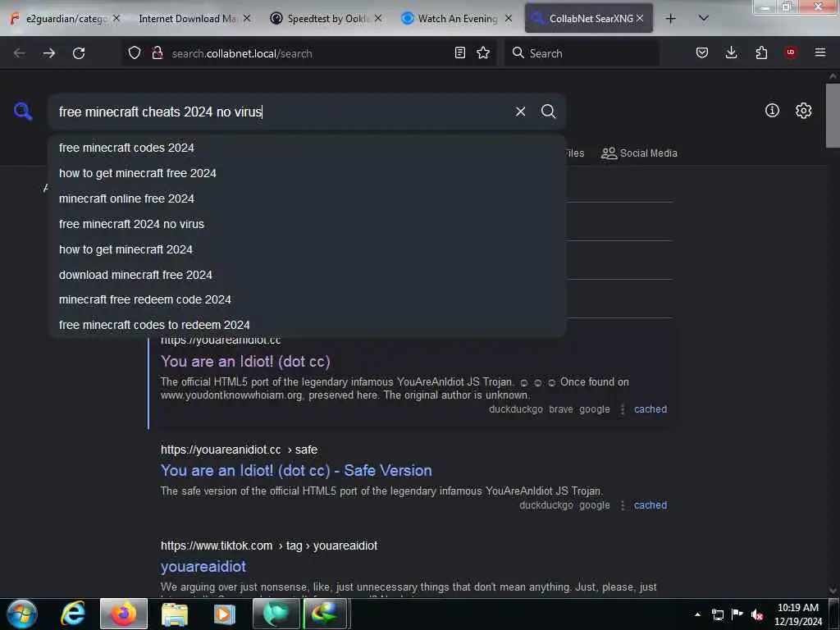Select the CollabNet SearXNG tab
This screenshot has width=840, height=630.
(x=588, y=19)
